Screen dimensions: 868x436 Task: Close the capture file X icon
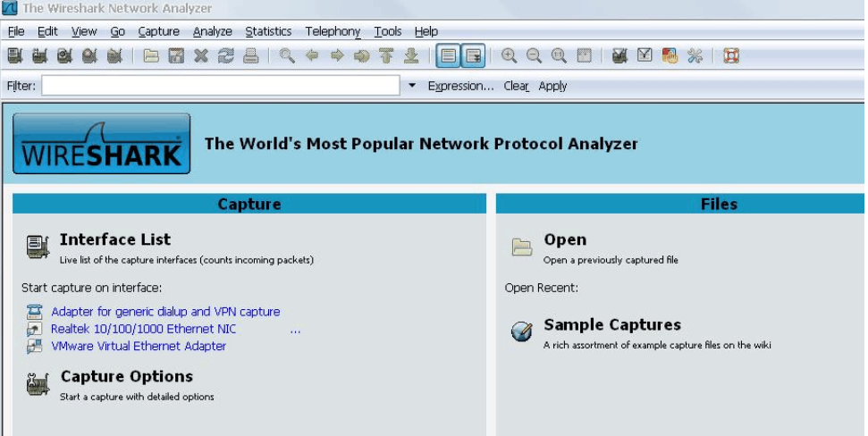201,56
